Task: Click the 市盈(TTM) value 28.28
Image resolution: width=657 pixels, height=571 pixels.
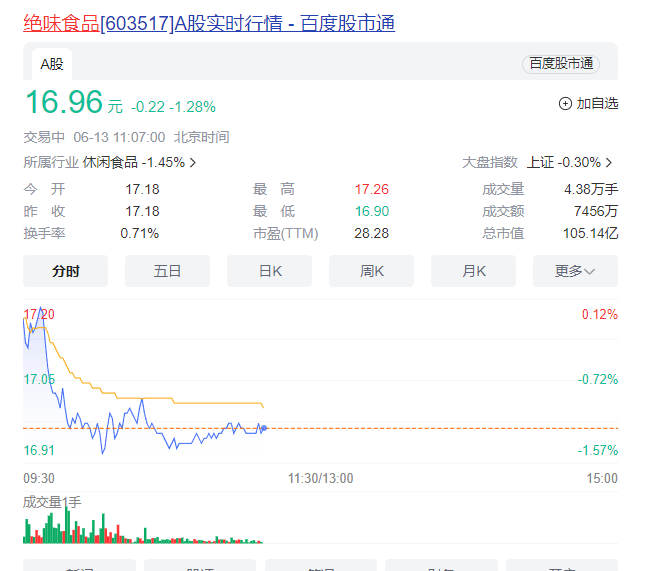Action: [x=372, y=233]
